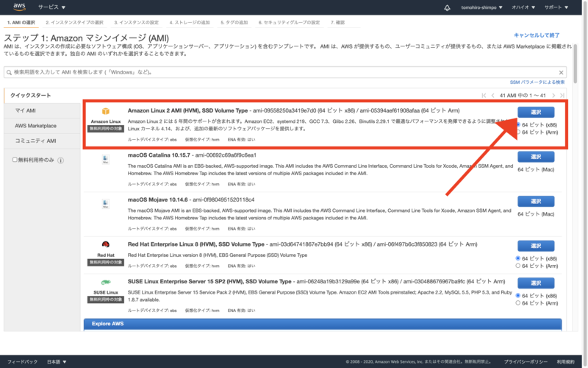Click the macOS Mojave 10.14.6 title
Image resolution: width=588 pixels, height=368 pixels.
coord(157,199)
